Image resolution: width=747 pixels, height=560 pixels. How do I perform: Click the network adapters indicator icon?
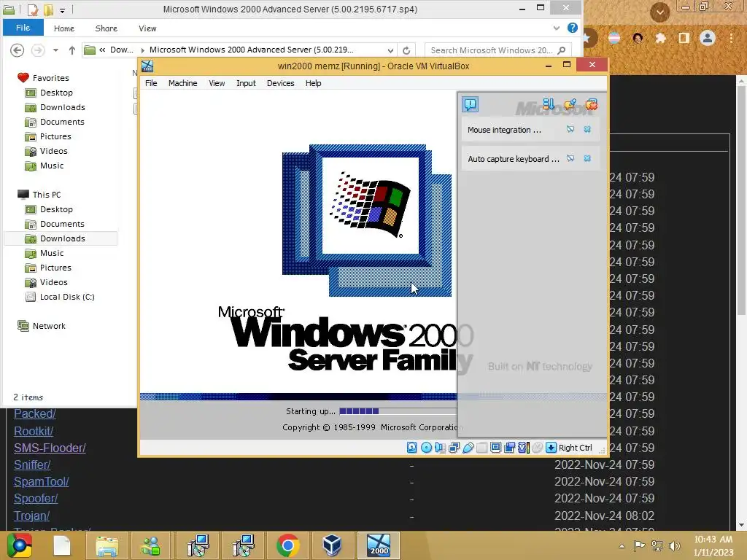click(x=454, y=447)
